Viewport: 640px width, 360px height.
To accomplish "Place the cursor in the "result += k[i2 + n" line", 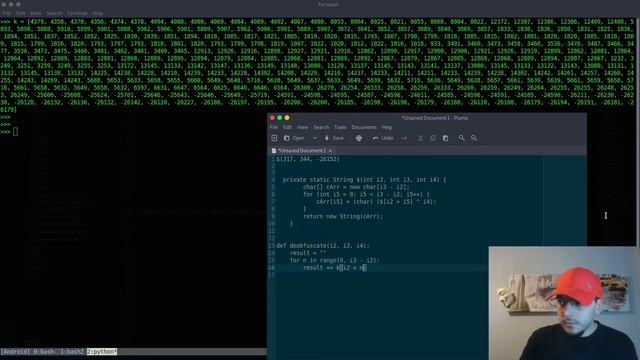I will point(335,268).
